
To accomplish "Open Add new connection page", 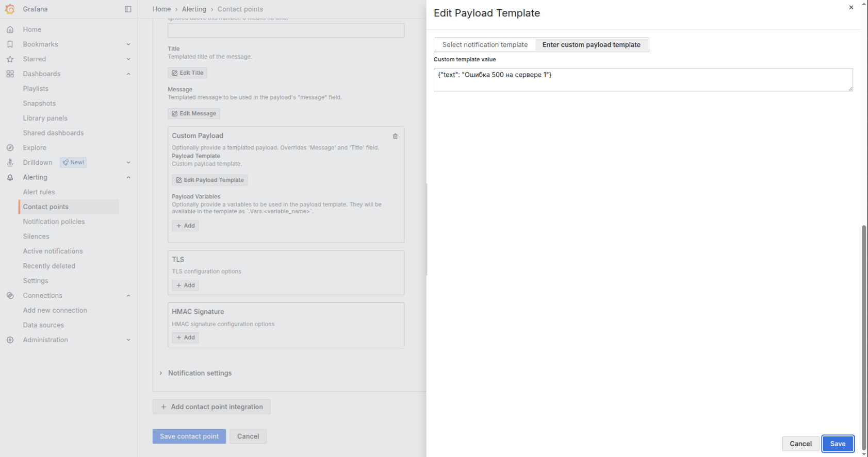I will tap(55, 310).
